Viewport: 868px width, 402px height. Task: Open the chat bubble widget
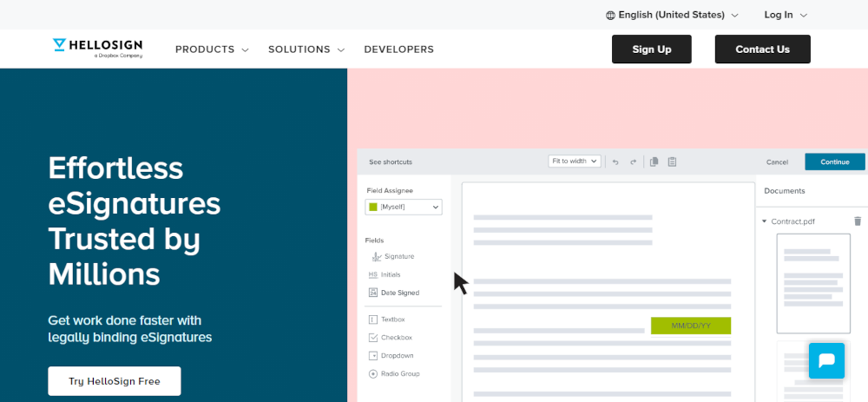click(826, 360)
